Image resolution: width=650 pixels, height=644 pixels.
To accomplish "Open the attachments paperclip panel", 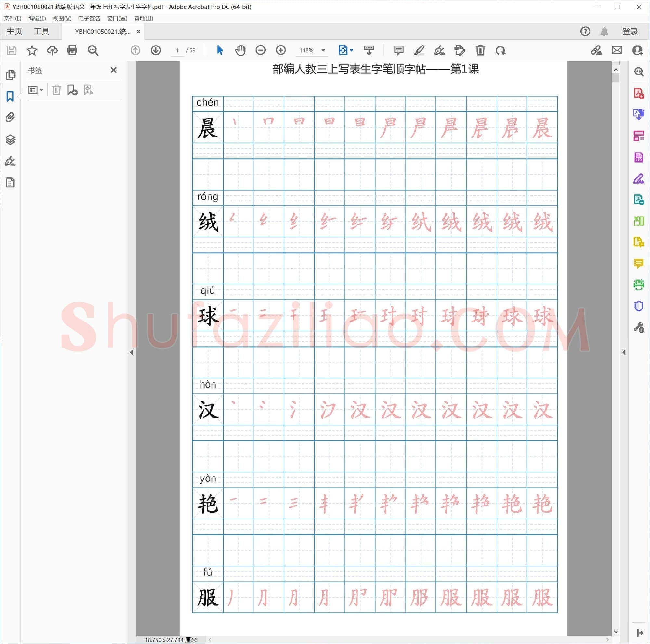I will [x=10, y=117].
